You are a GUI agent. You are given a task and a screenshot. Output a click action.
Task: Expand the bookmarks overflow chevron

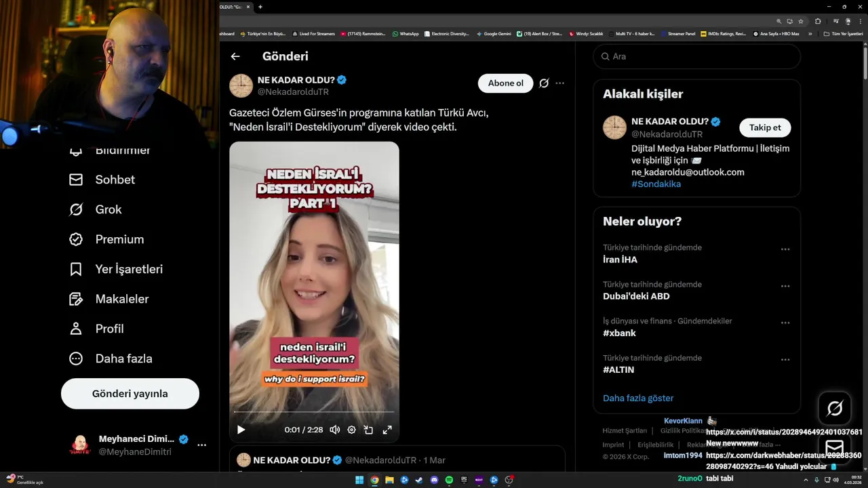[x=810, y=33]
